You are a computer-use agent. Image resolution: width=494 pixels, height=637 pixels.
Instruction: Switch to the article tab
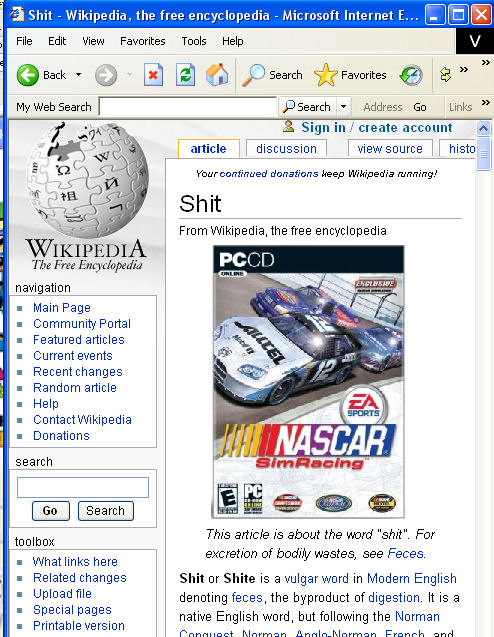208,149
